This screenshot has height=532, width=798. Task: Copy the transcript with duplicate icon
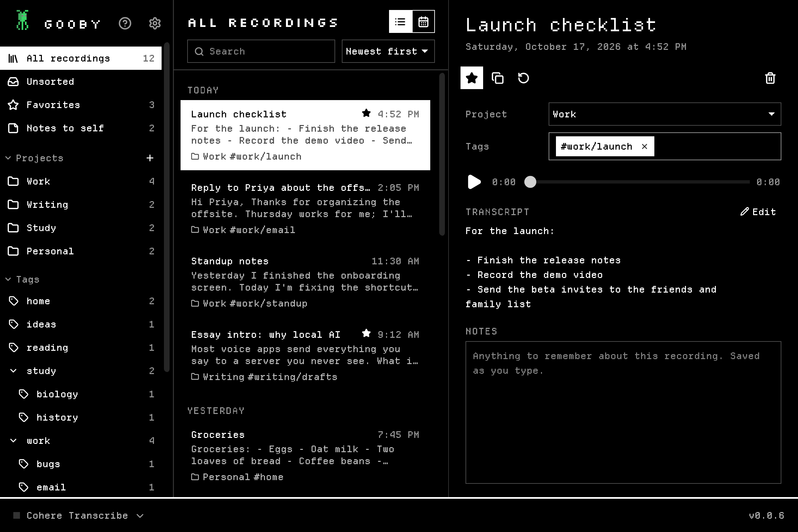tap(497, 78)
